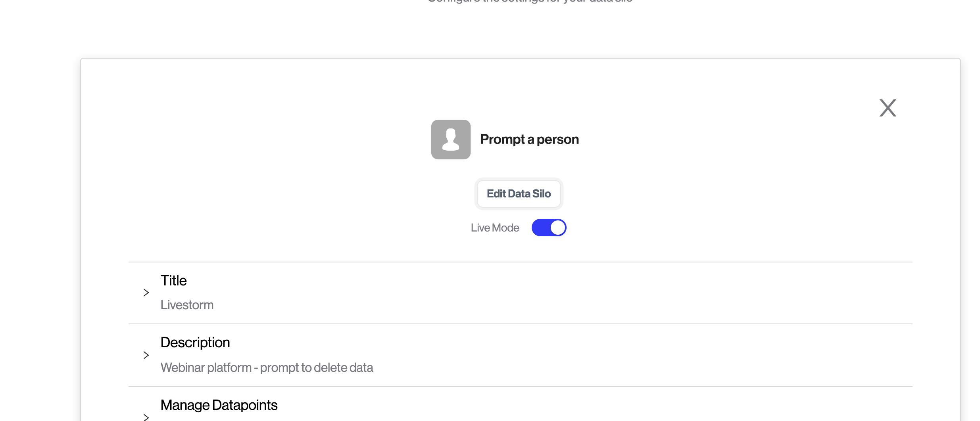Click the white knob of the Live Mode toggle
Image resolution: width=980 pixels, height=421 pixels.
pyautogui.click(x=557, y=228)
